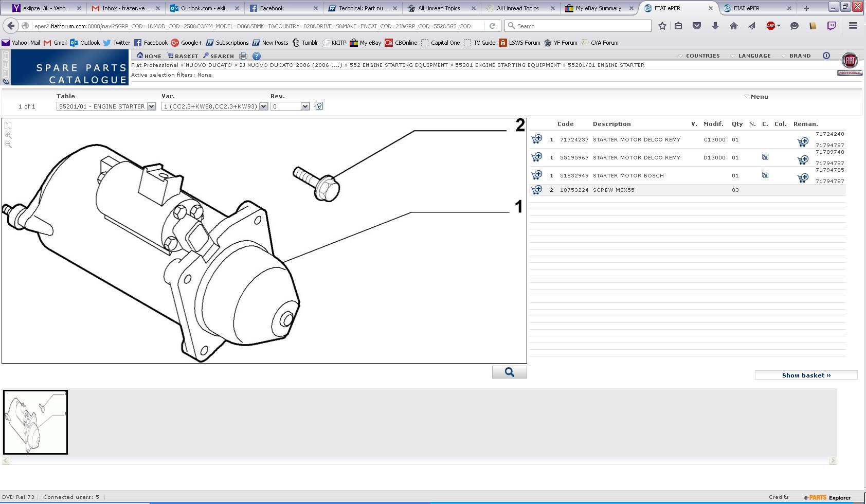Open the Var. dropdown showing CC2.3+KW88
This screenshot has width=866, height=504.
click(214, 106)
